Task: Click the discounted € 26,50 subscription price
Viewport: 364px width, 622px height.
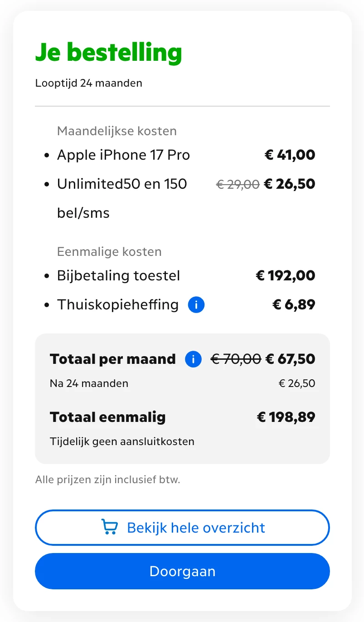Action: (290, 184)
